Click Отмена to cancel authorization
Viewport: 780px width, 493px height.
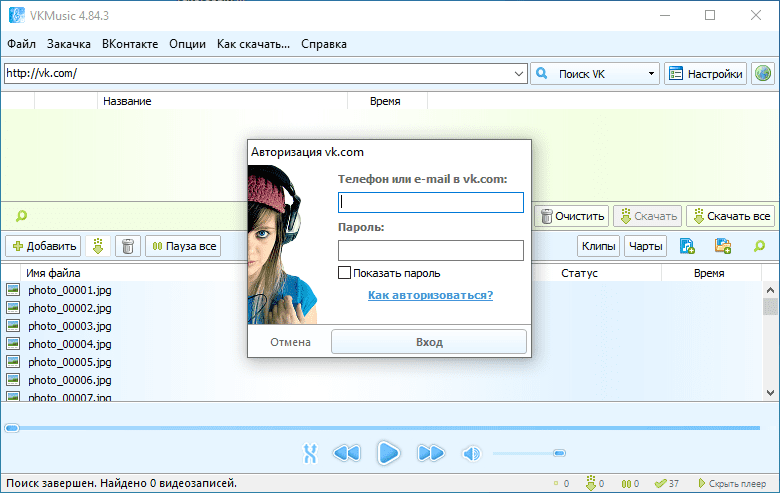[291, 342]
